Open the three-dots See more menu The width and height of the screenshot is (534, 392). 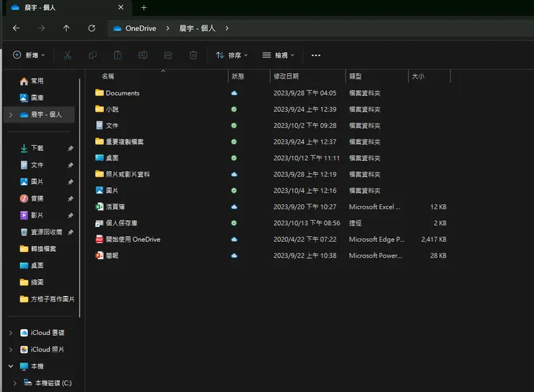[315, 55]
